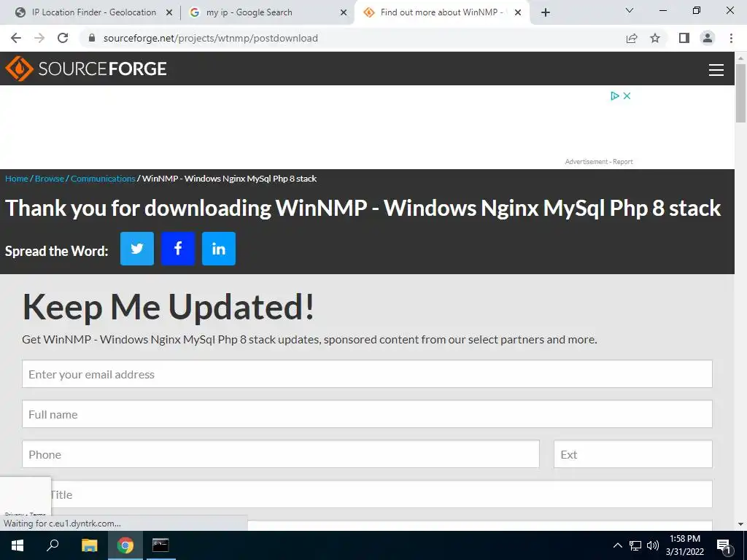The image size is (747, 560).
Task: Click the SourceForge logo
Action: pos(86,69)
